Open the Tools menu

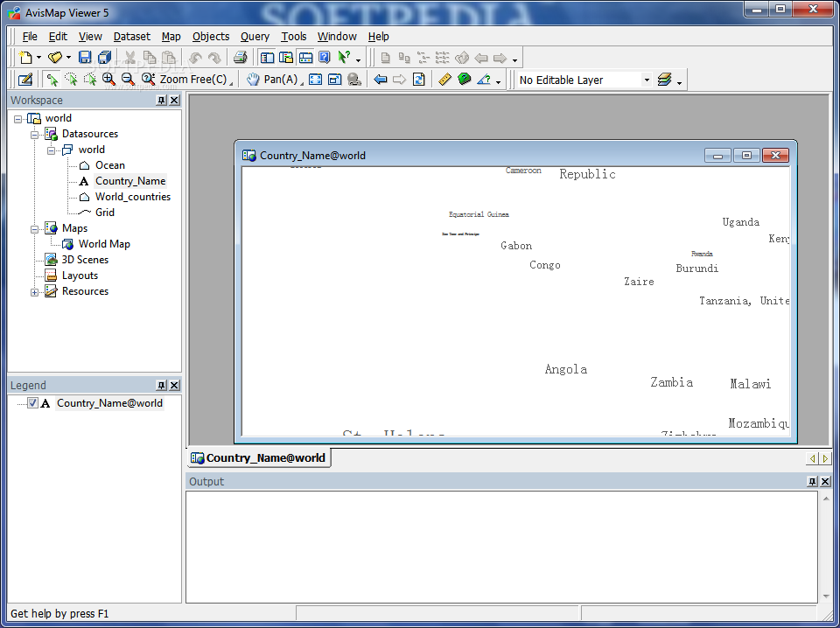[294, 37]
